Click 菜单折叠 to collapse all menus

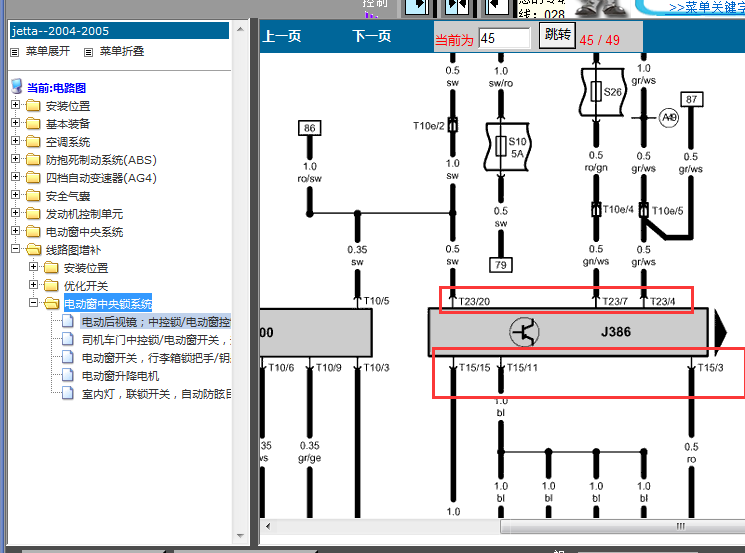pos(122,51)
